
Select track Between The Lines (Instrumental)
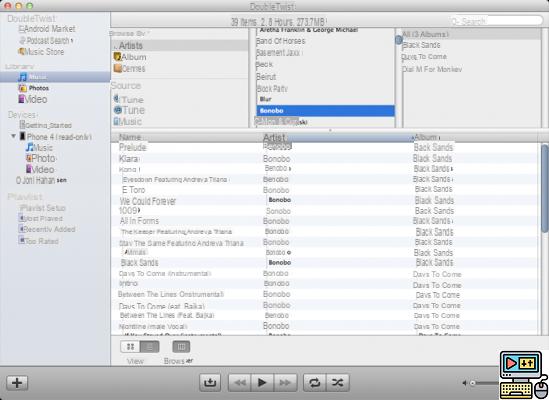(171, 294)
